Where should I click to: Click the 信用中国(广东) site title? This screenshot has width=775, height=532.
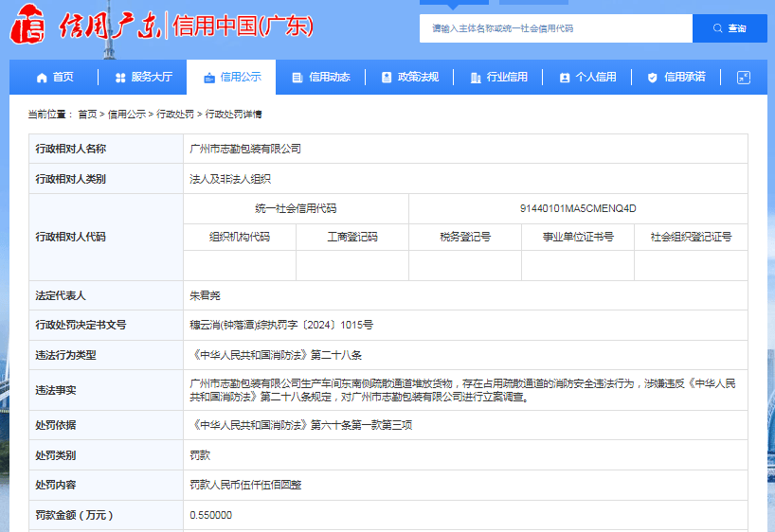pos(243,27)
